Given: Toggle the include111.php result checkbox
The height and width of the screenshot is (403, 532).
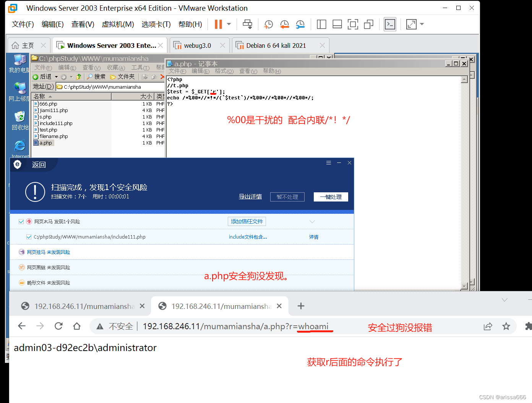Looking at the screenshot, I should click(x=29, y=237).
